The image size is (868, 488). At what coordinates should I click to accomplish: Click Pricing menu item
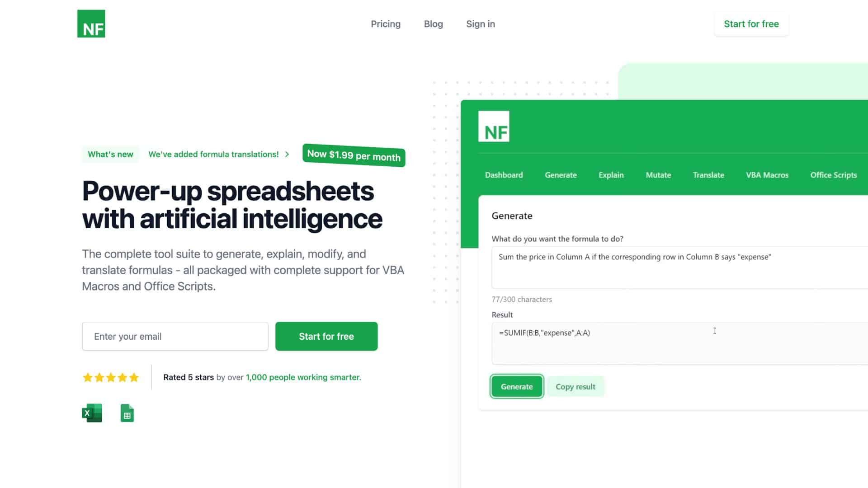(386, 24)
